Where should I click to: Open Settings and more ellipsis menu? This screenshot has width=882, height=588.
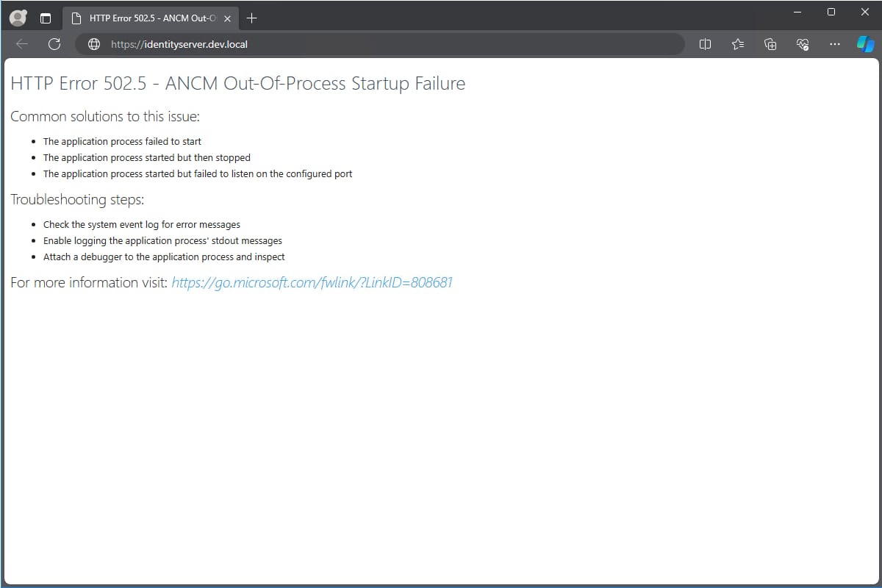point(834,44)
